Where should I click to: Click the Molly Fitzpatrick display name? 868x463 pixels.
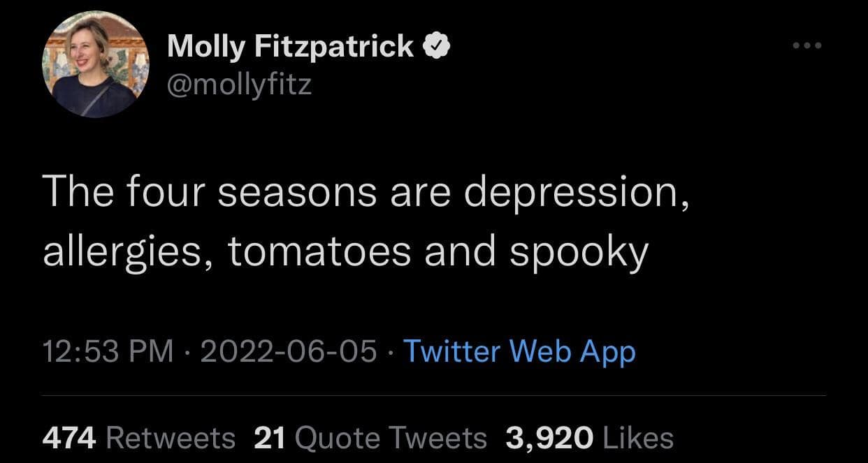tap(291, 47)
